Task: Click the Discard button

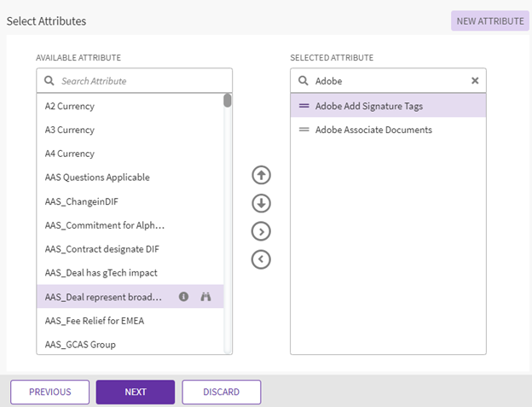Action: [221, 392]
